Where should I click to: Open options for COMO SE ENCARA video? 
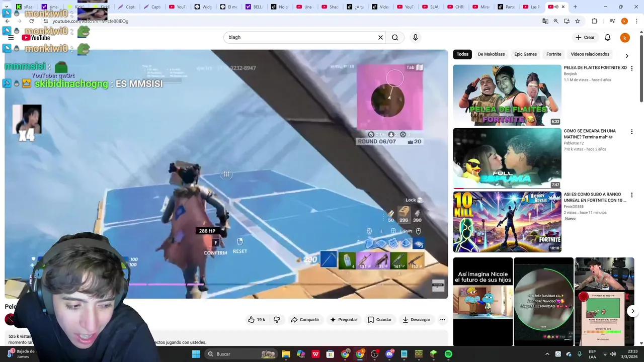632,132
